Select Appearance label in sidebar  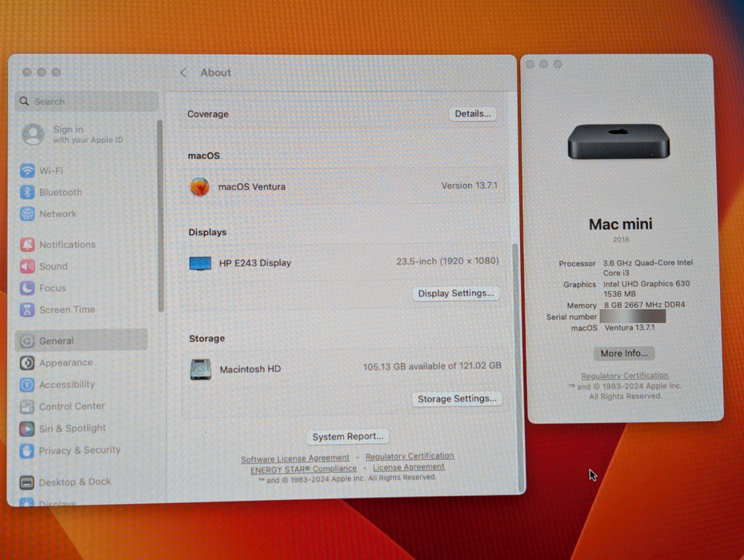click(x=66, y=362)
